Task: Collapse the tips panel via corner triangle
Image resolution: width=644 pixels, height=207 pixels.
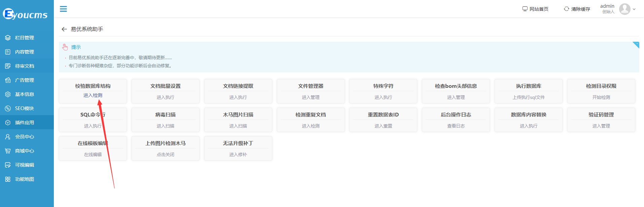Action: [636, 44]
